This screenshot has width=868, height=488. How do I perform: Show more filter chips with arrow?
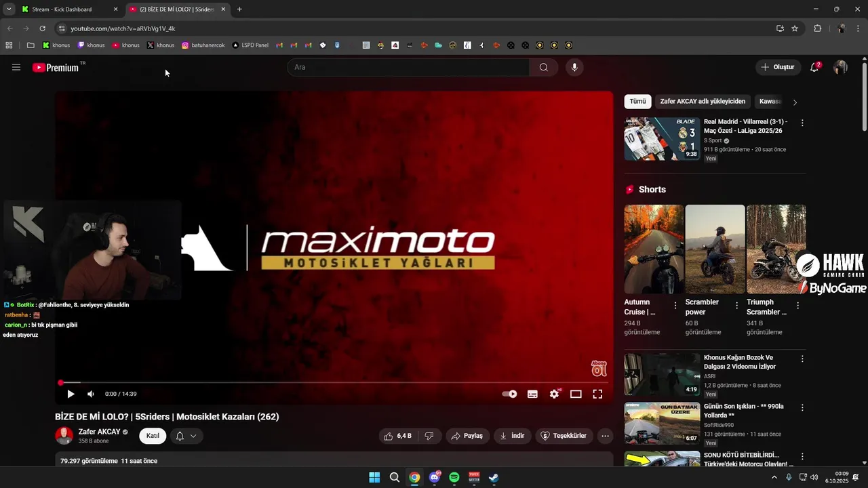pos(795,102)
